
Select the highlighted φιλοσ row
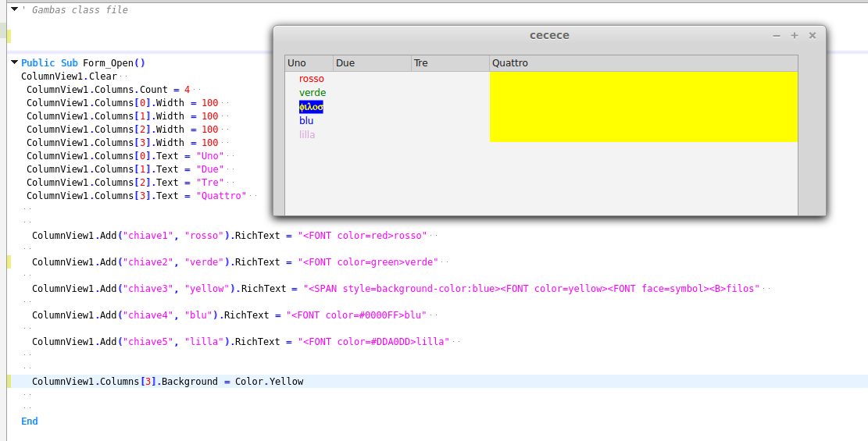(311, 107)
